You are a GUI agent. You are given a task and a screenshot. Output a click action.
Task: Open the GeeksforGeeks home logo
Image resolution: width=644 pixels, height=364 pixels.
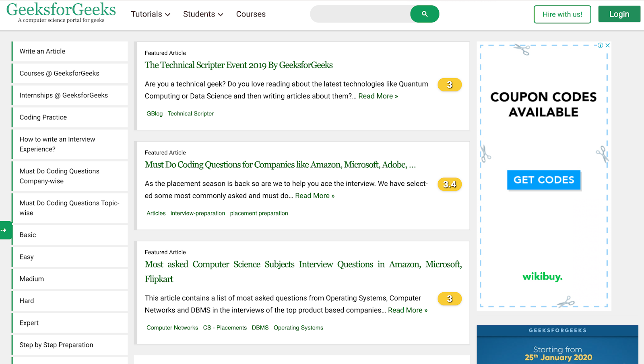[x=61, y=13]
